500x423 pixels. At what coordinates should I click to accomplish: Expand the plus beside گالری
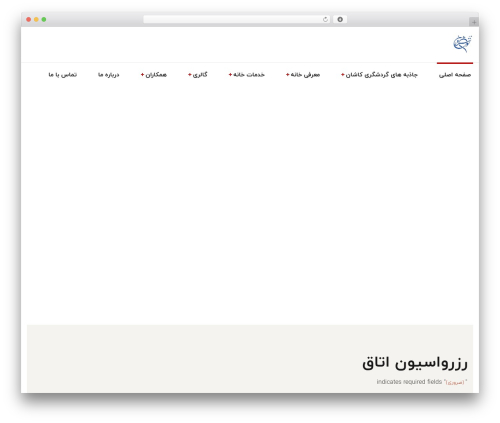point(189,75)
